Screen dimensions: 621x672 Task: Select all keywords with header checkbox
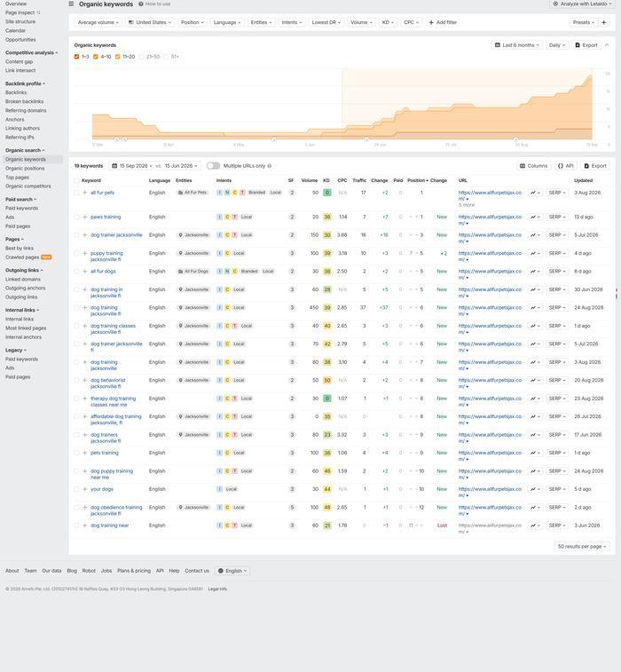(76, 181)
